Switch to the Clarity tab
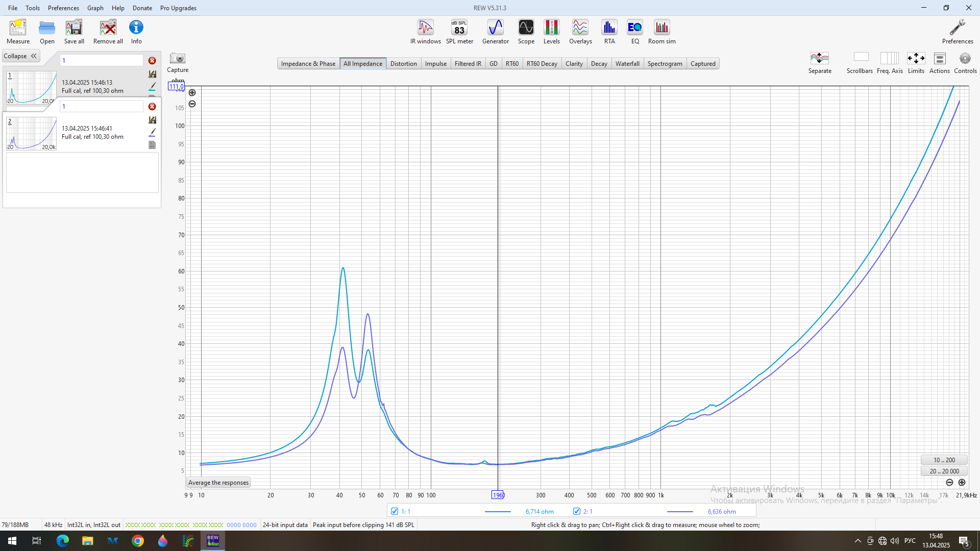Image resolution: width=980 pixels, height=551 pixels. tap(574, 64)
